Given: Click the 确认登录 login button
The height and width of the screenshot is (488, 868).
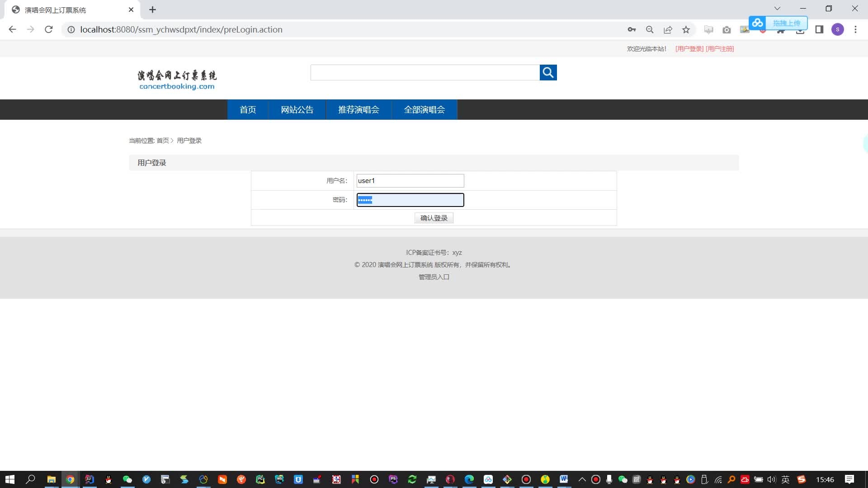Looking at the screenshot, I should (434, 218).
